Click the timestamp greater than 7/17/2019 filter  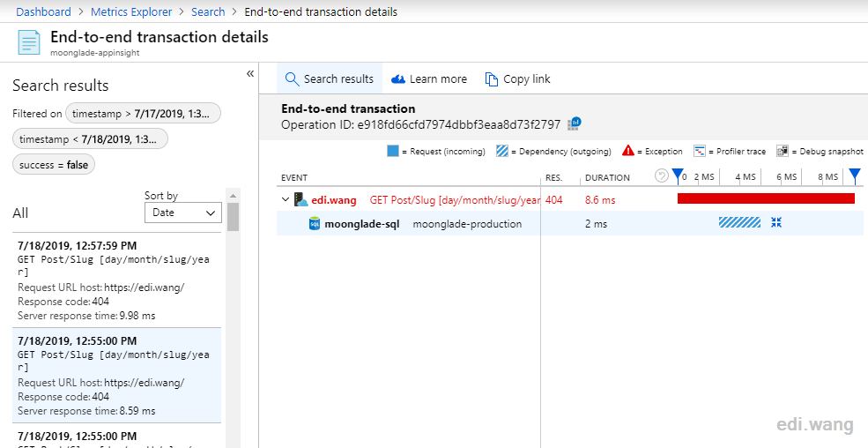pyautogui.click(x=143, y=114)
